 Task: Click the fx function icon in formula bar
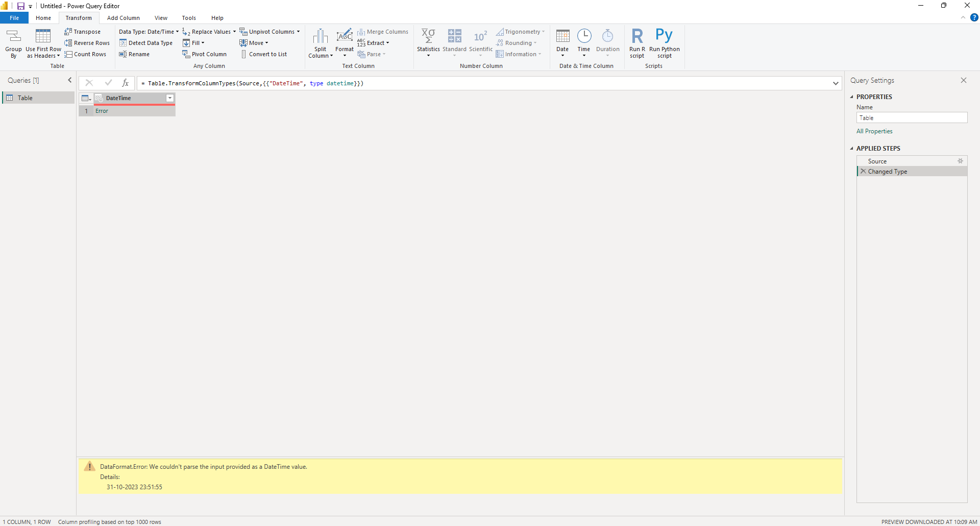tap(125, 83)
